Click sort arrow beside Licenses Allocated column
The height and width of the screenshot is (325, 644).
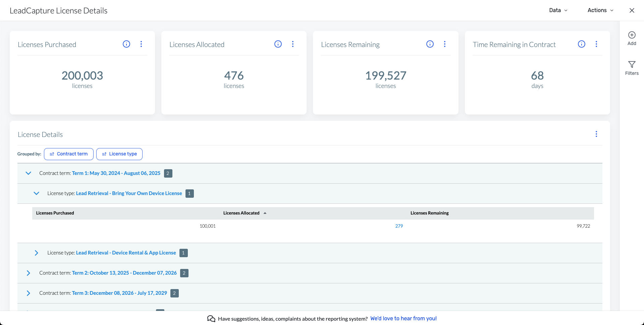(x=265, y=213)
